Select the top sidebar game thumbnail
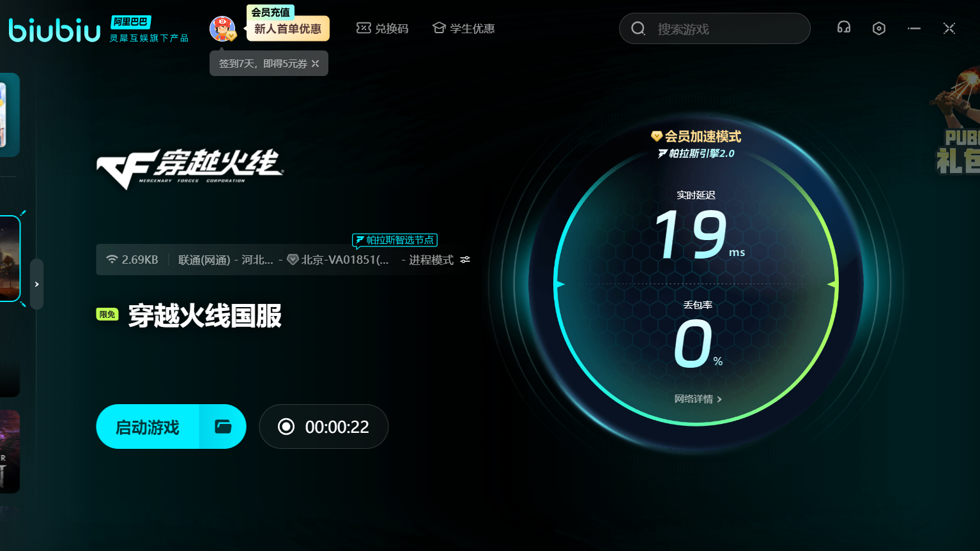This screenshot has width=980, height=551. [x=10, y=115]
